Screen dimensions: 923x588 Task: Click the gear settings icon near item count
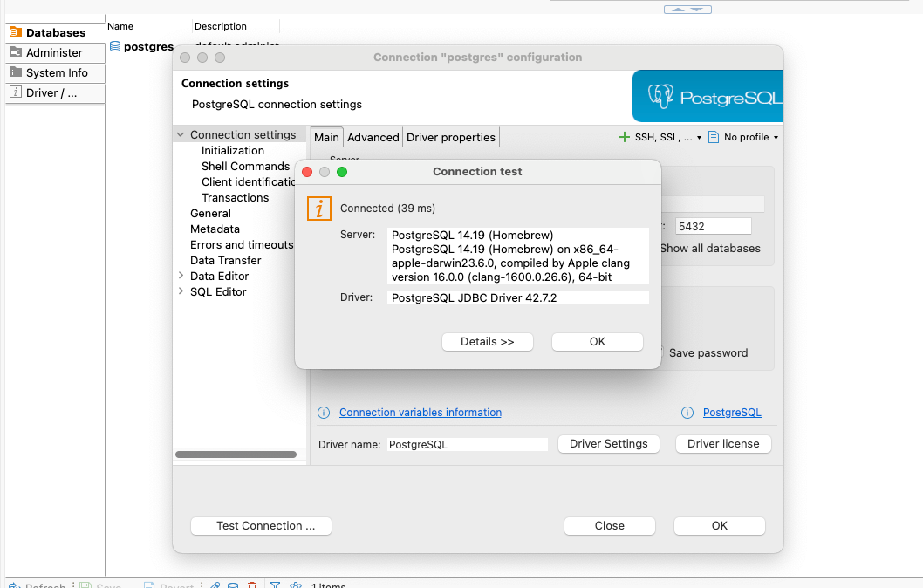pyautogui.click(x=296, y=585)
